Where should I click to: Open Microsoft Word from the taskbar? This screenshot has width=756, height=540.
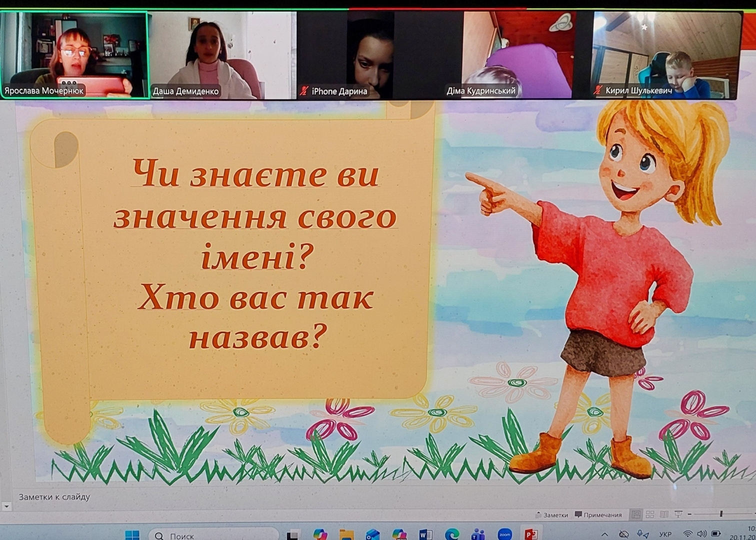(425, 534)
